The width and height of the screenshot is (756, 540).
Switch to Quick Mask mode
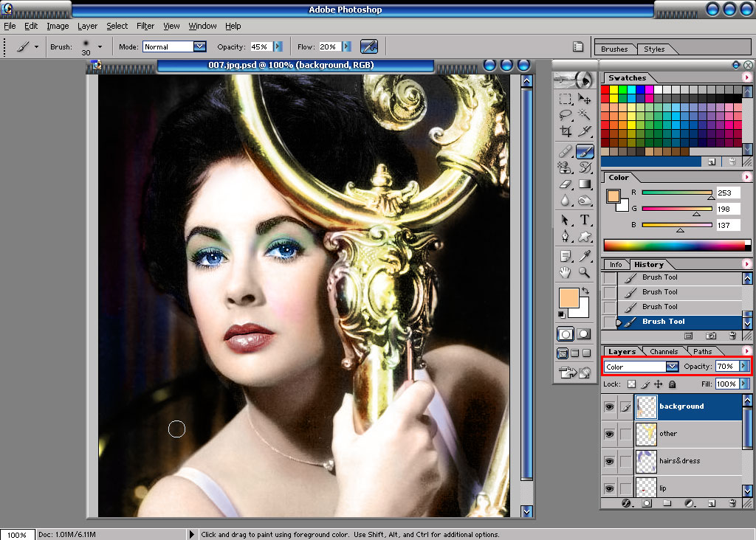click(x=583, y=334)
